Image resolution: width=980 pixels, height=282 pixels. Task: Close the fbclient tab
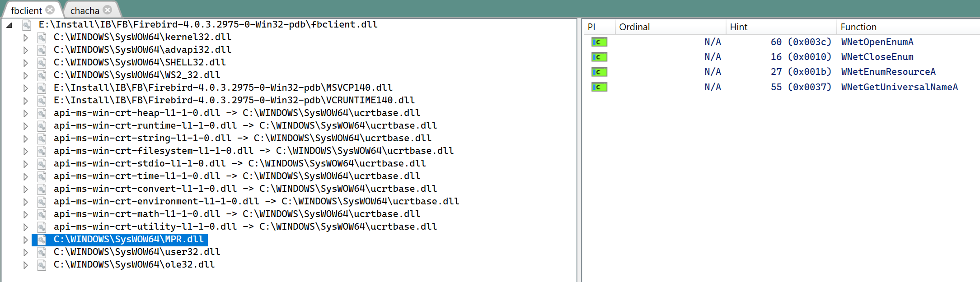(50, 10)
